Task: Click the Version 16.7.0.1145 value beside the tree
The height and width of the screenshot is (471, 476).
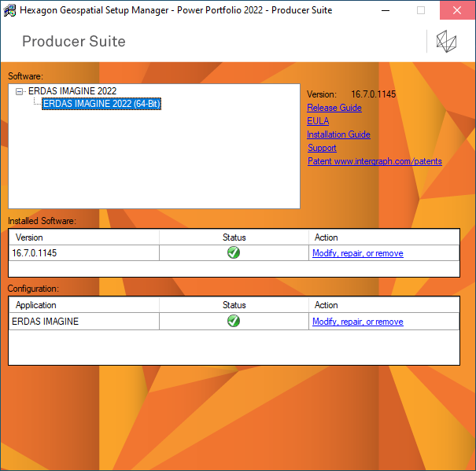Action: point(374,94)
